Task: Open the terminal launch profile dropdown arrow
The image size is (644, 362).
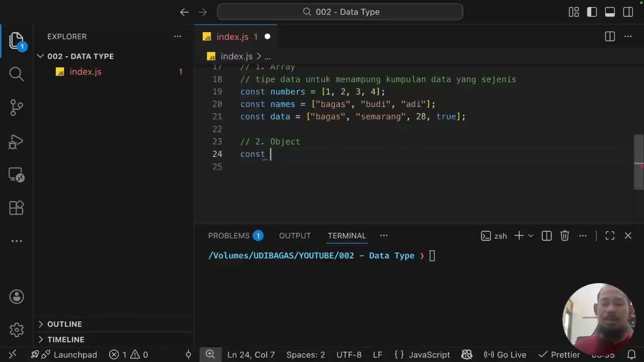Action: click(x=530, y=236)
